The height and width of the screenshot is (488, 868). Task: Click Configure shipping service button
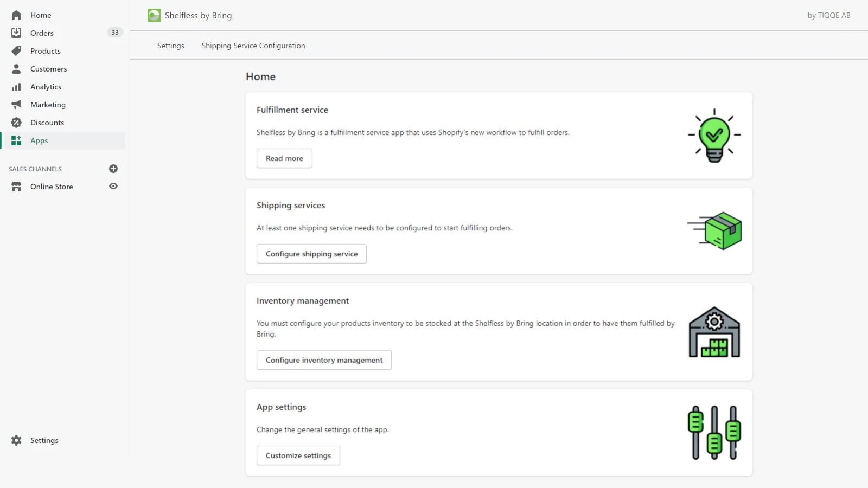(311, 254)
